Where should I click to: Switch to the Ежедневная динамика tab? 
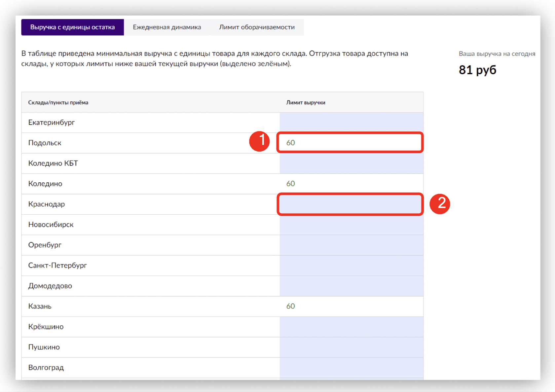tap(167, 27)
